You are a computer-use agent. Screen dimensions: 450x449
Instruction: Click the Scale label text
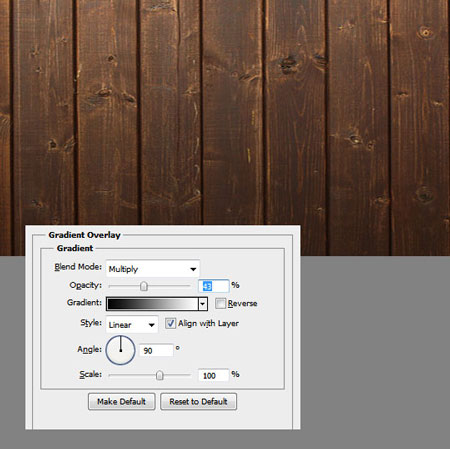(91, 374)
